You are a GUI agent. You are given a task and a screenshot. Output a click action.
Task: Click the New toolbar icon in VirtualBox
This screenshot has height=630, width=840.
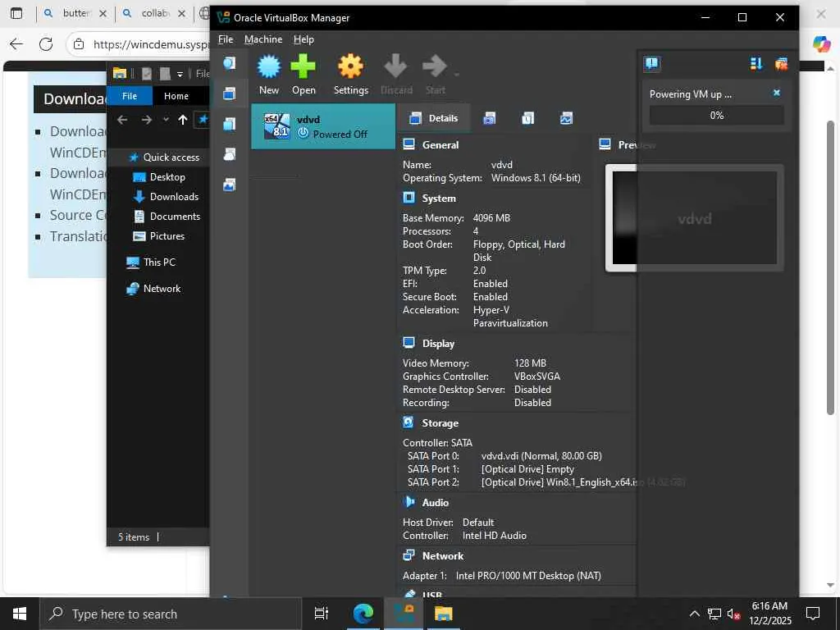click(269, 66)
